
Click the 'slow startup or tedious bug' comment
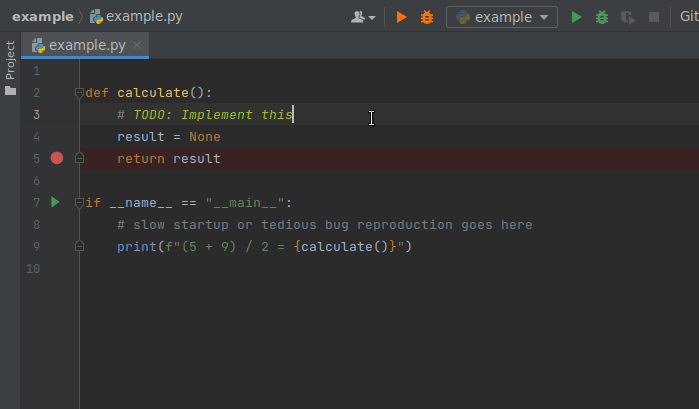[x=241, y=224]
